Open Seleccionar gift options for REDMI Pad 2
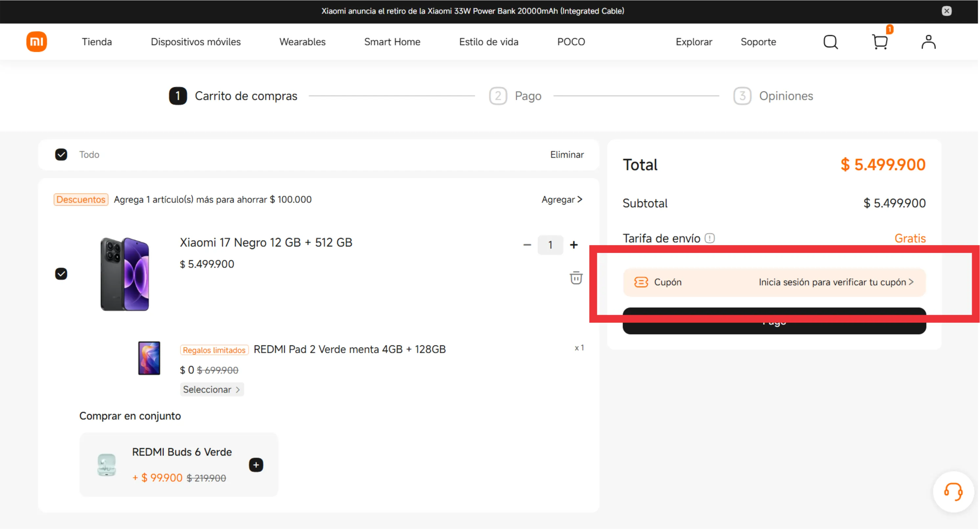Viewport: 980px width, 529px height. tap(212, 389)
